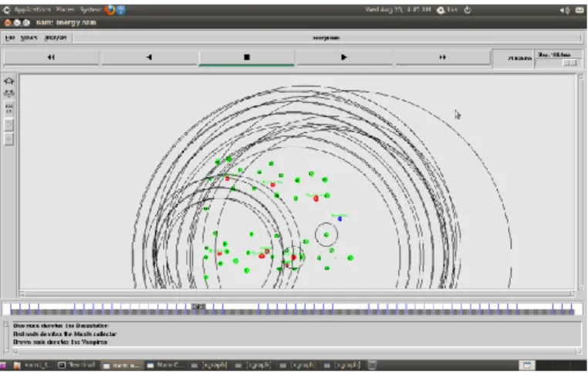Launch Firefox from the top panel

[110, 10]
